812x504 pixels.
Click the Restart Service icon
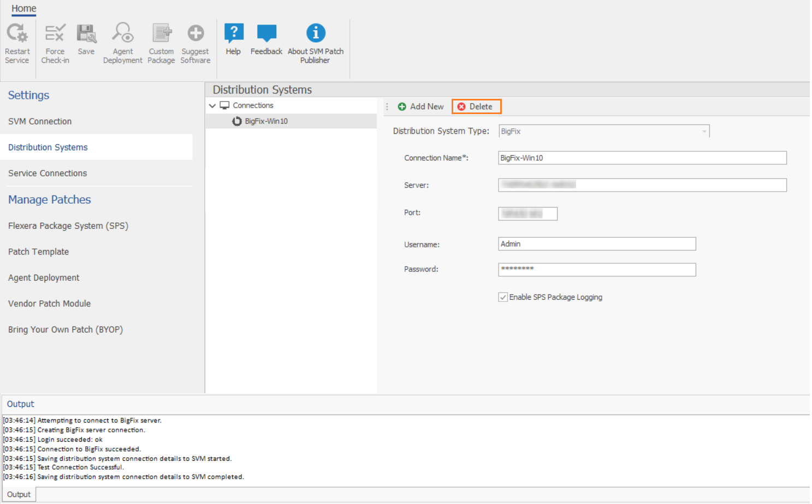[x=17, y=34]
